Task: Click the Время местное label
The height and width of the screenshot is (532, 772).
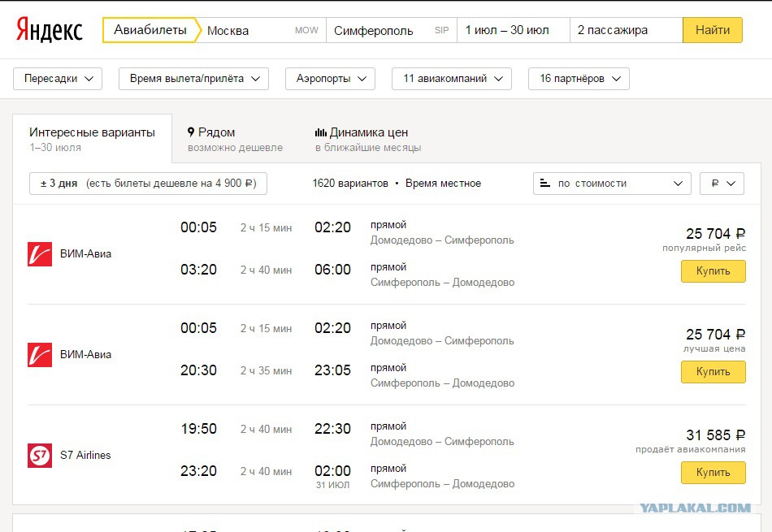Action: pos(443,184)
